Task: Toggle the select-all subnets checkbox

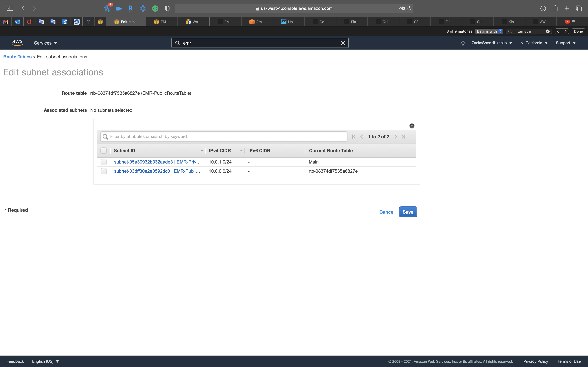Action: coord(104,151)
